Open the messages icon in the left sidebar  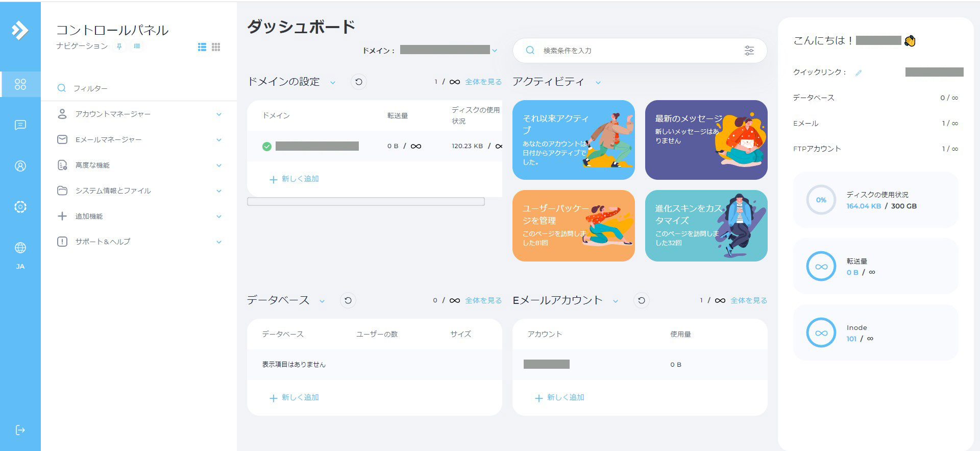coord(20,125)
